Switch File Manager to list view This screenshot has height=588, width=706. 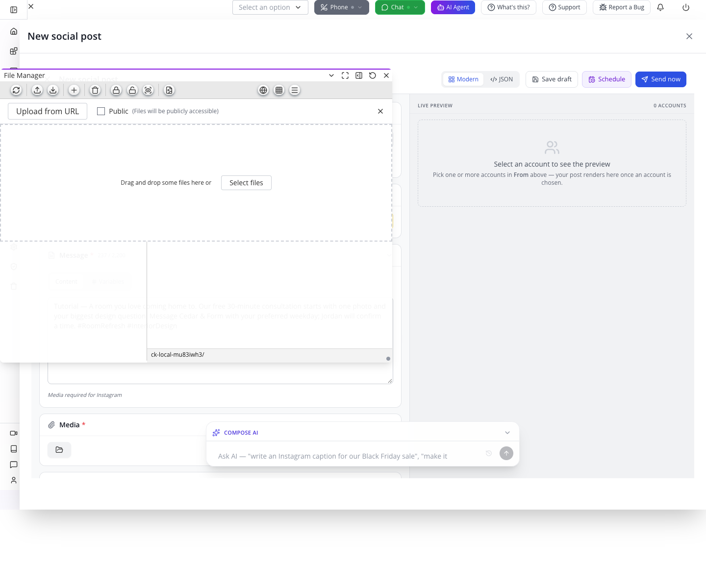(295, 90)
